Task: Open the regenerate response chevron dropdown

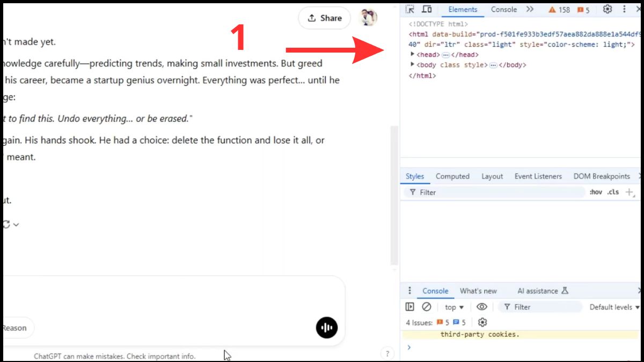Action: click(16, 225)
